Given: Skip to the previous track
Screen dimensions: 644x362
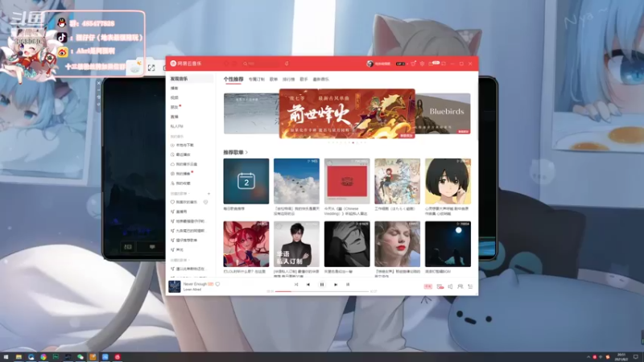Looking at the screenshot, I should click(308, 285).
